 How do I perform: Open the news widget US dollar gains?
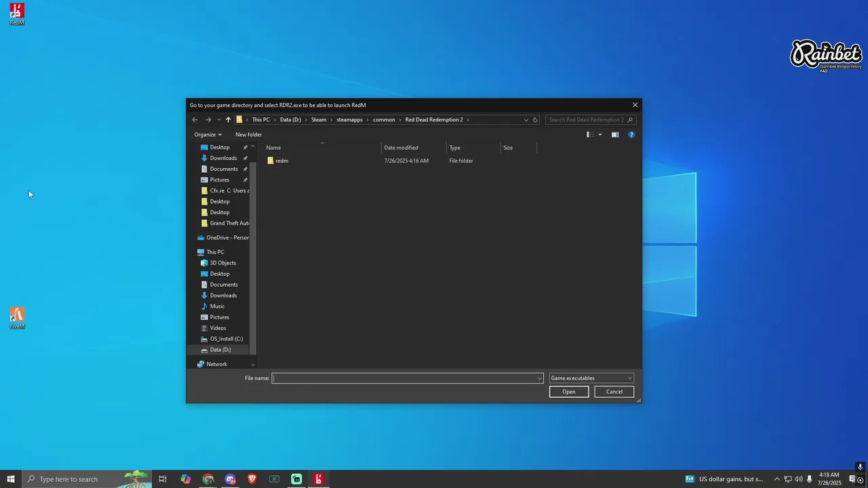[x=724, y=479]
